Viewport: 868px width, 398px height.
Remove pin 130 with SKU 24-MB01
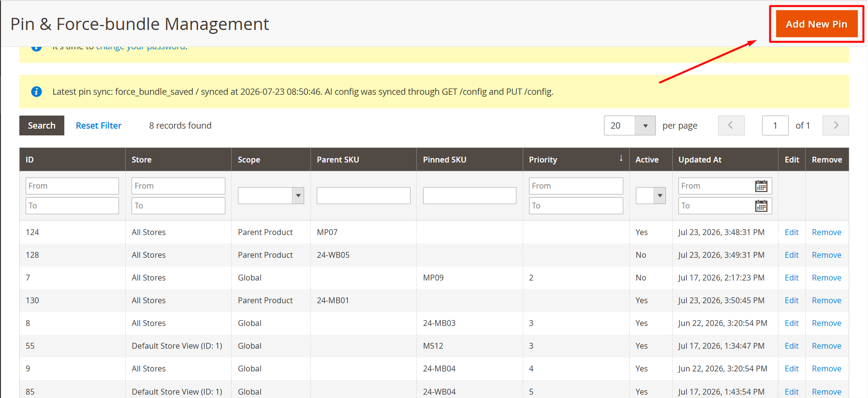coord(826,301)
